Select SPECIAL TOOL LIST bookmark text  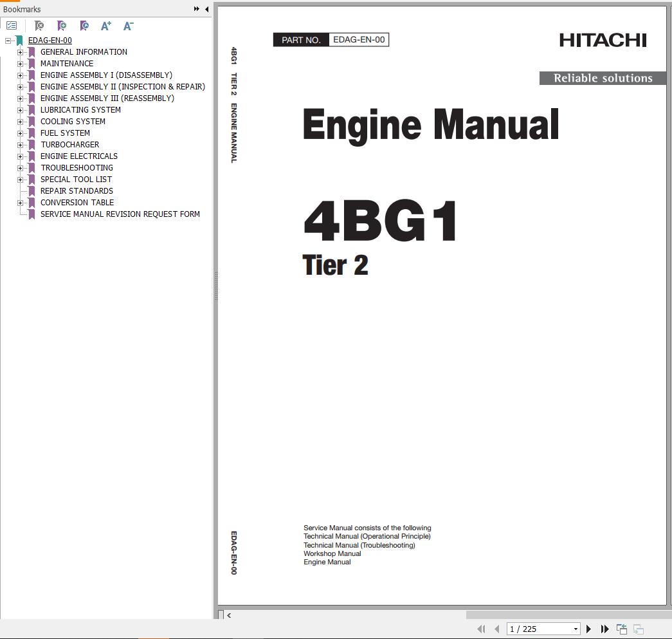pyautogui.click(x=77, y=180)
